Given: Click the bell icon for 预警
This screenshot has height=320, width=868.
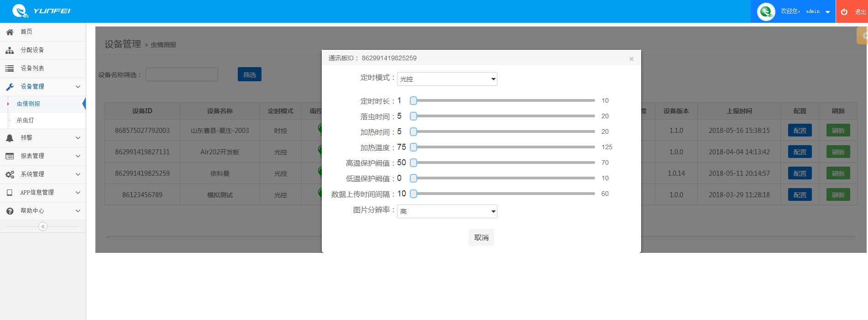Looking at the screenshot, I should tap(10, 138).
